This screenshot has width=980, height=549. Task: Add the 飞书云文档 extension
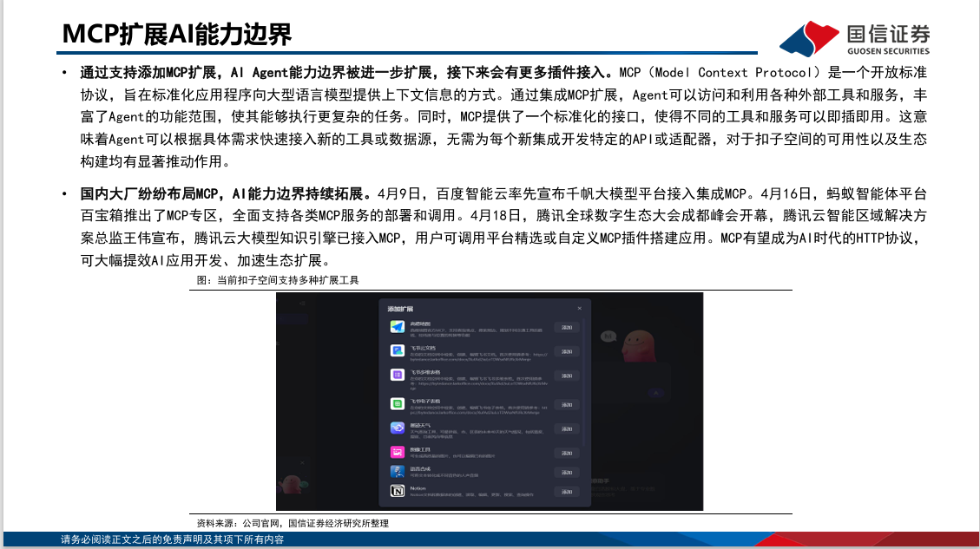[567, 351]
